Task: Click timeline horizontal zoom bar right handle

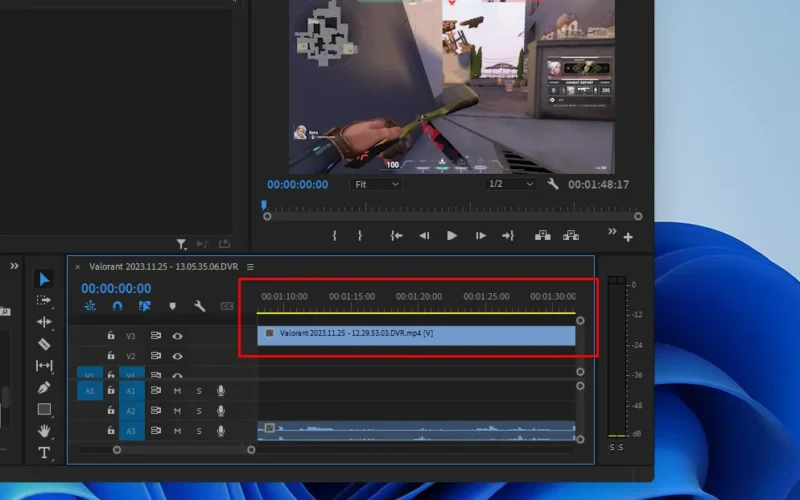Action: [251, 450]
